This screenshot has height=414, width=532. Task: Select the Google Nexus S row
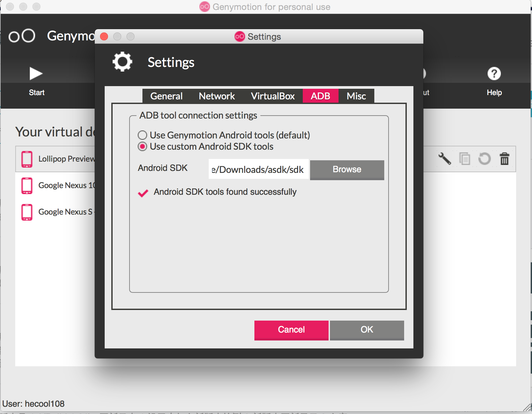click(55, 212)
